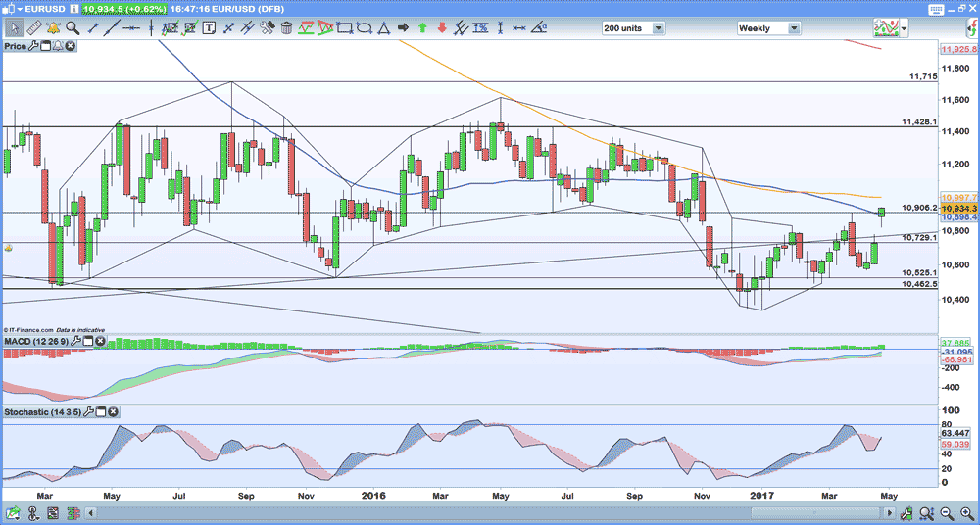Image resolution: width=980 pixels, height=525 pixels.
Task: Click the 11,428.1 price level label
Action: [919, 121]
